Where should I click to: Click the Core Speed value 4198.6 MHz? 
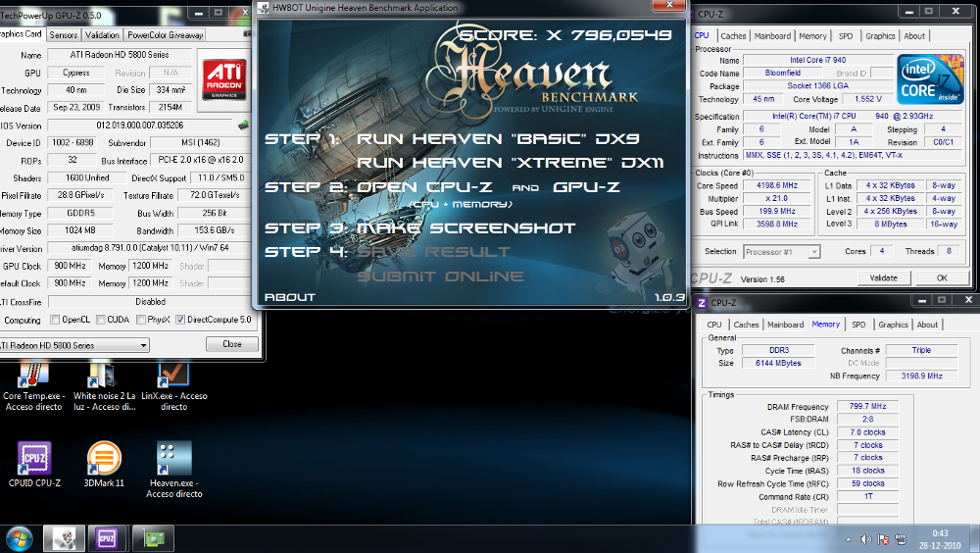[777, 185]
